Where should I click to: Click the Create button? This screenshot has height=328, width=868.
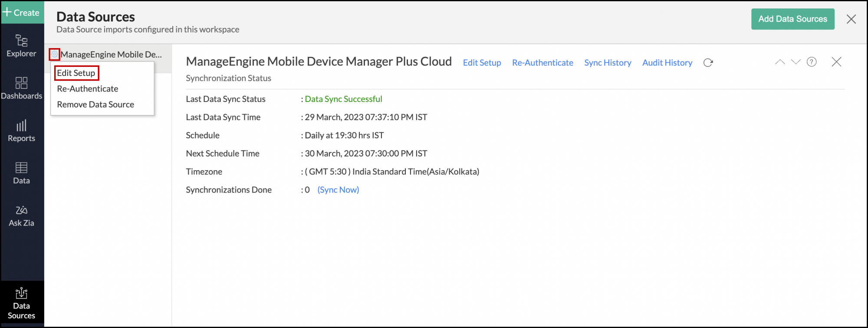pos(21,13)
